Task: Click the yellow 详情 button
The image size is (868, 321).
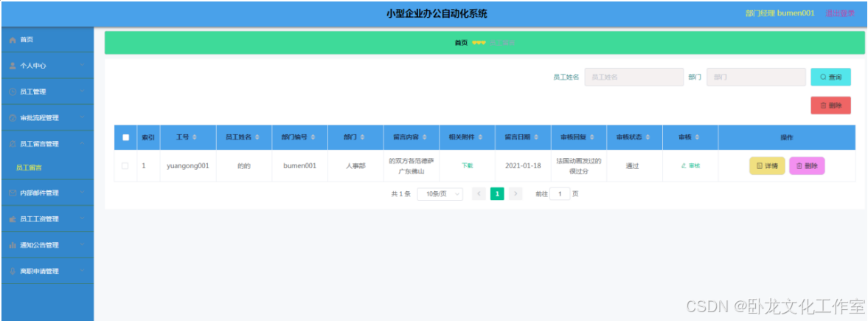Action: click(767, 166)
